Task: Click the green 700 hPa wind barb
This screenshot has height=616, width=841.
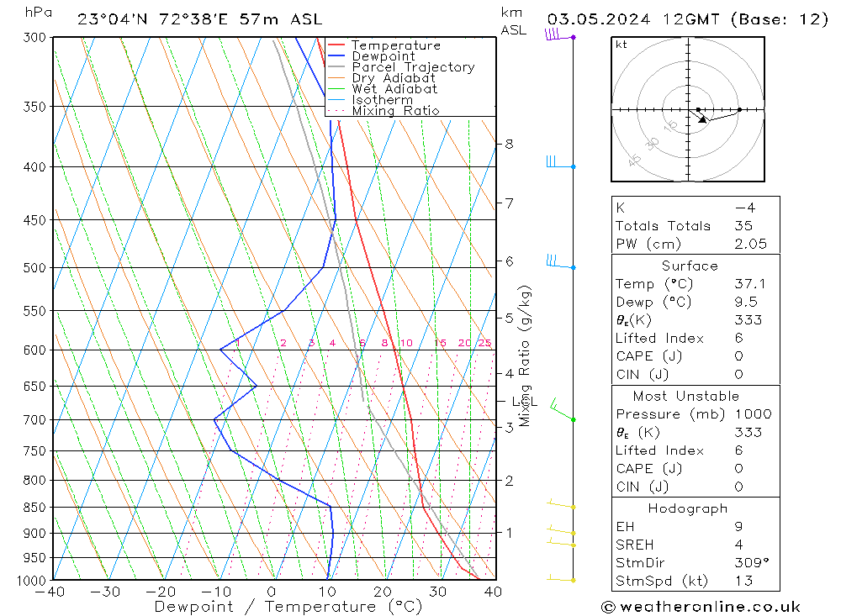Action: [x=563, y=410]
